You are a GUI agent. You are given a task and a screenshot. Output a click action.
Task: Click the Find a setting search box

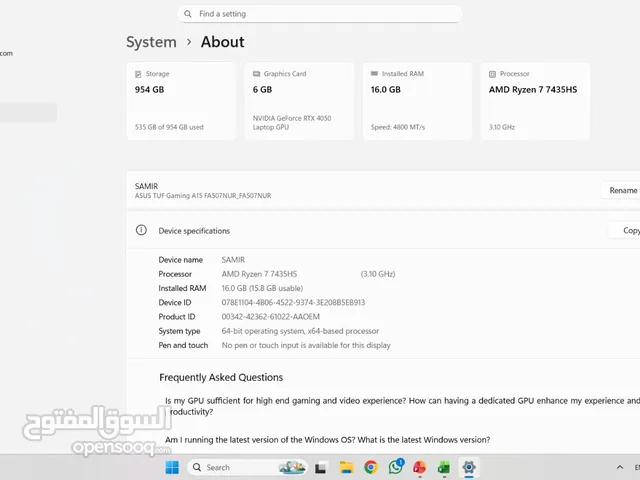coord(320,14)
